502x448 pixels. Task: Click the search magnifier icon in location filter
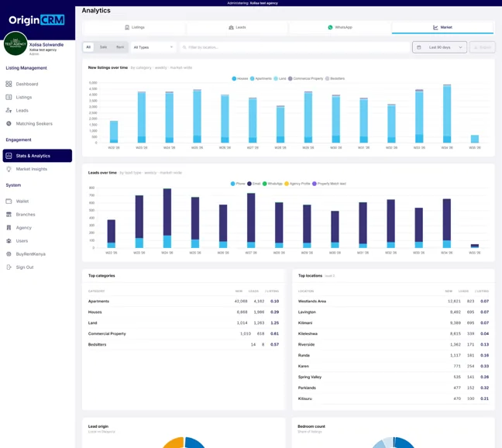pyautogui.click(x=184, y=47)
